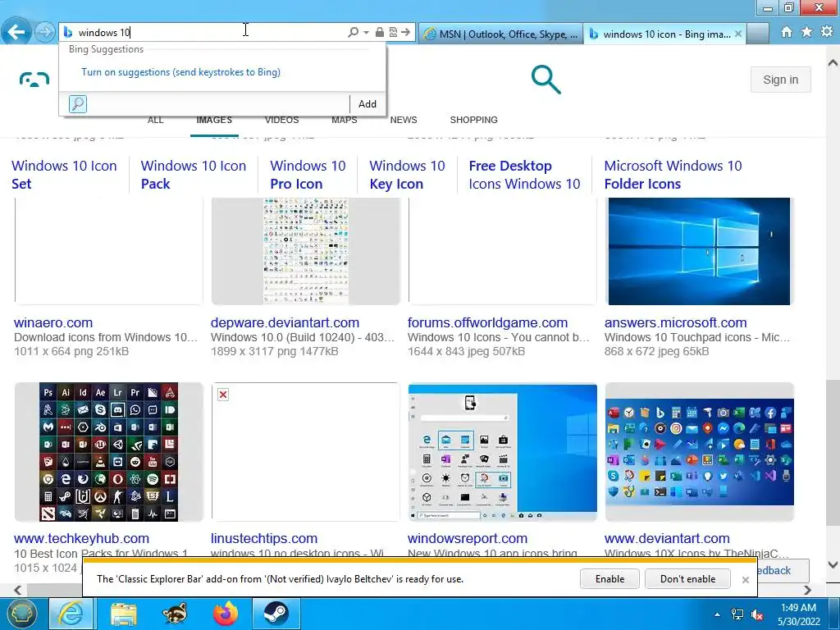Viewport: 840px width, 630px height.
Task: Click the broken image icon in linustechtips result
Action: coord(223,395)
